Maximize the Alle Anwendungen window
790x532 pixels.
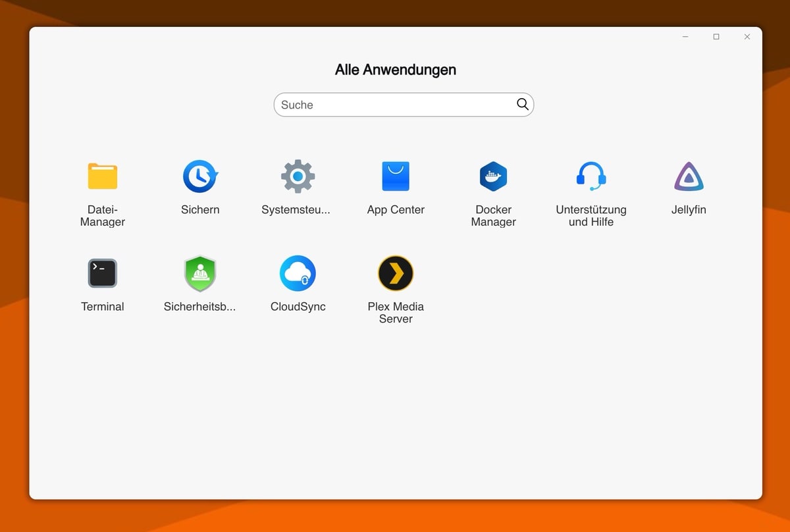[716, 37]
